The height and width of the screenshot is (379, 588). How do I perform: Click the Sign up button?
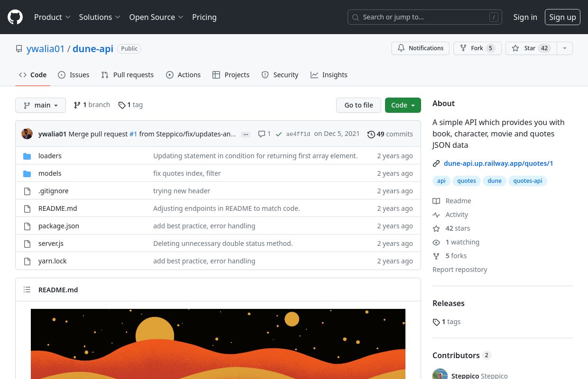tap(562, 17)
